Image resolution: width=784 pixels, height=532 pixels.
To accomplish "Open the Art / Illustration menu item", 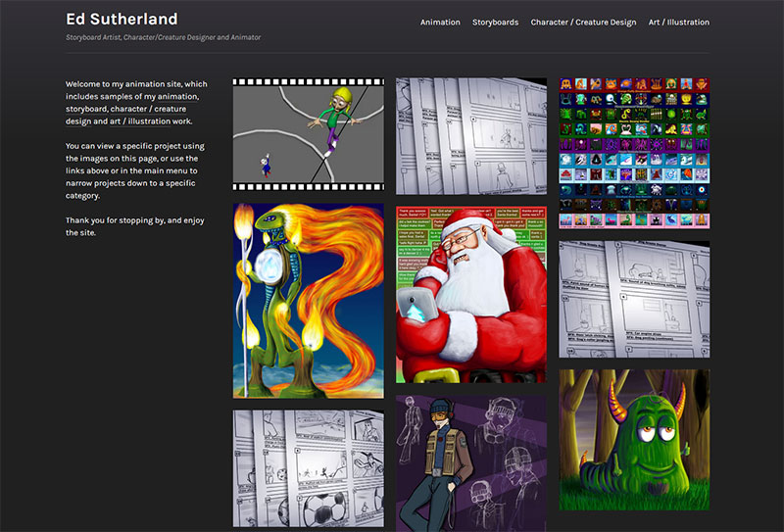I will [x=678, y=22].
